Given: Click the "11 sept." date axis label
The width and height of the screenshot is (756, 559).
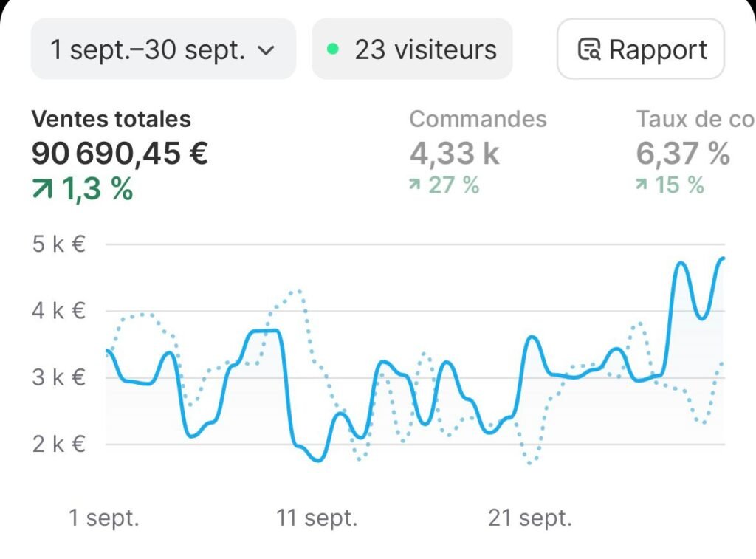Looking at the screenshot, I should coord(317,518).
